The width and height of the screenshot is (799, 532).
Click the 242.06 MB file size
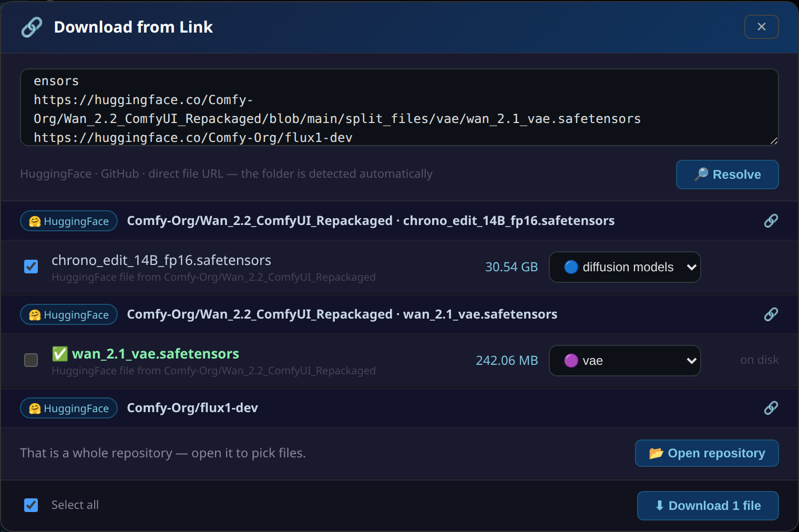tap(507, 361)
